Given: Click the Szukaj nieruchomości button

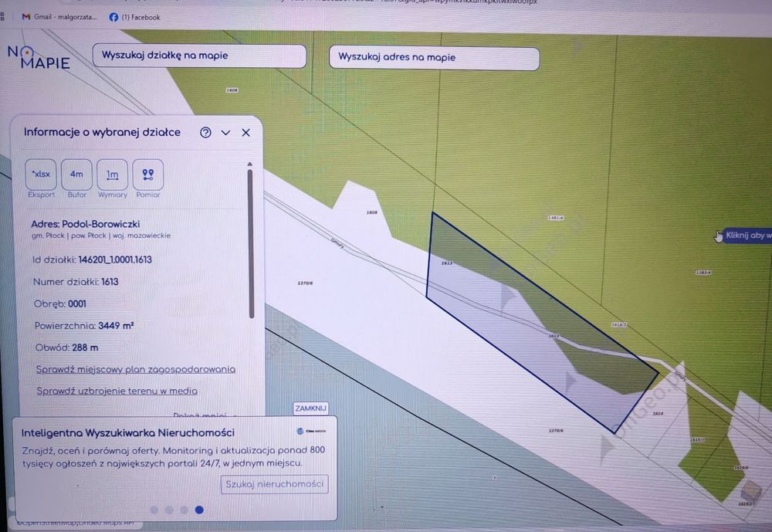Looking at the screenshot, I should pyautogui.click(x=274, y=484).
